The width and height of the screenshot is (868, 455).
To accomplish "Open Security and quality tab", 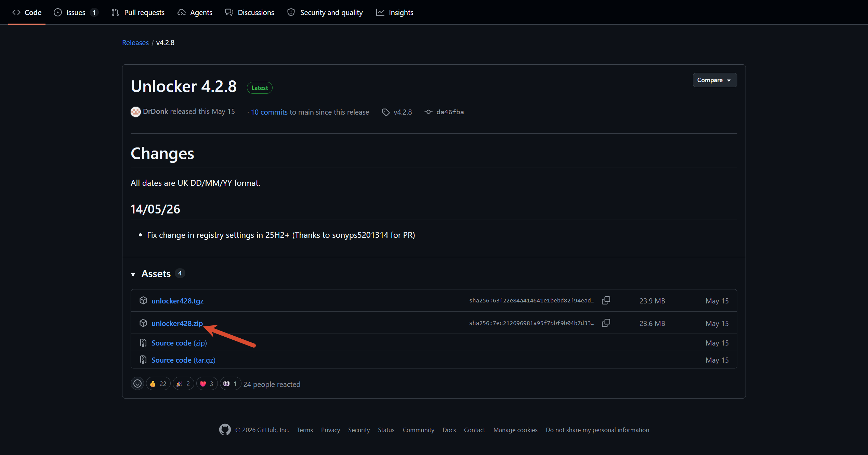I will 325,12.
